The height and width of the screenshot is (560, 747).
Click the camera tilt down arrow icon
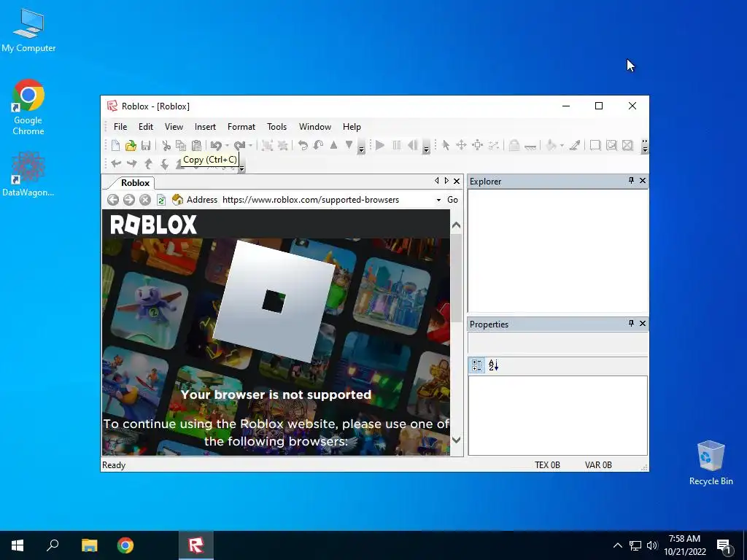[164, 164]
